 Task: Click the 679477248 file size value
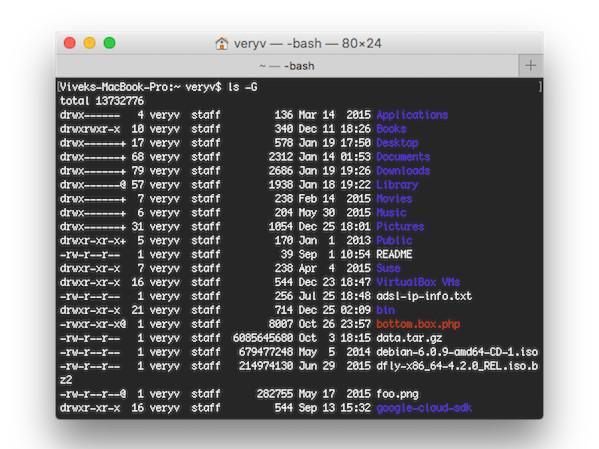266,352
